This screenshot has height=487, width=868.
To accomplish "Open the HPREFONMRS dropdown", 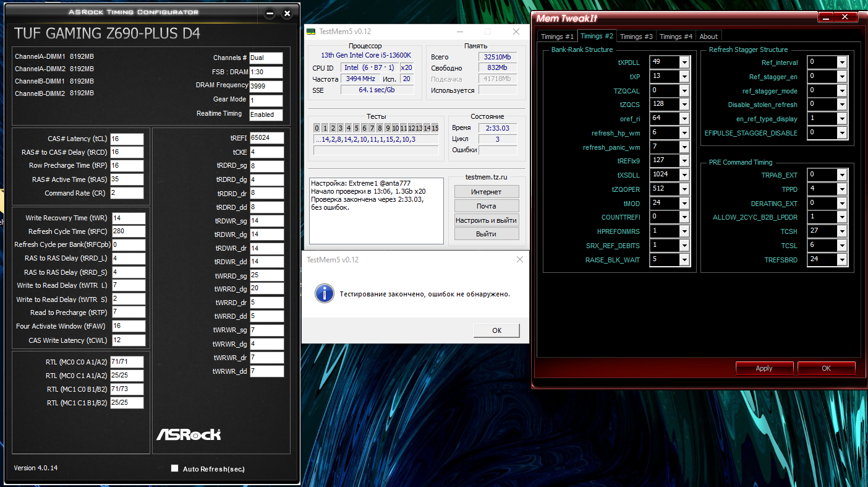I will (684, 231).
